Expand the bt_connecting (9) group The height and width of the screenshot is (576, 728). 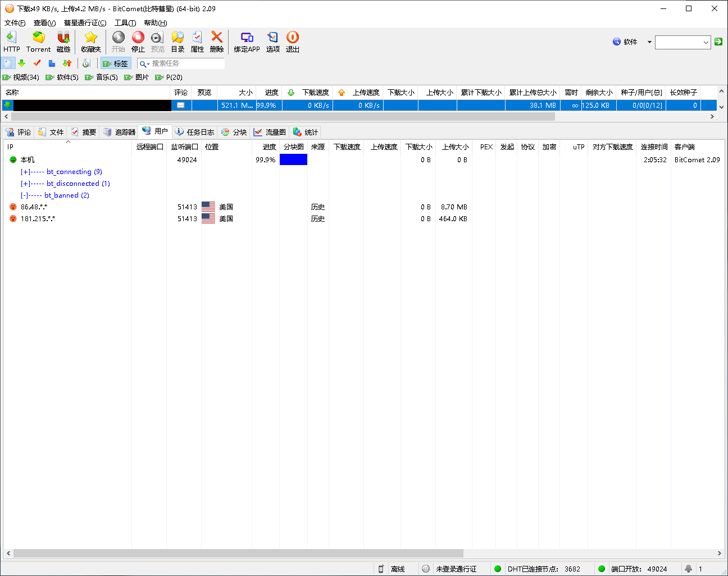tap(25, 172)
